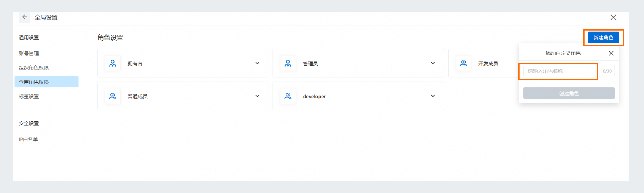This screenshot has width=644, height=193.
Task: Click the 添加自定义角色 popup title
Action: (x=563, y=53)
